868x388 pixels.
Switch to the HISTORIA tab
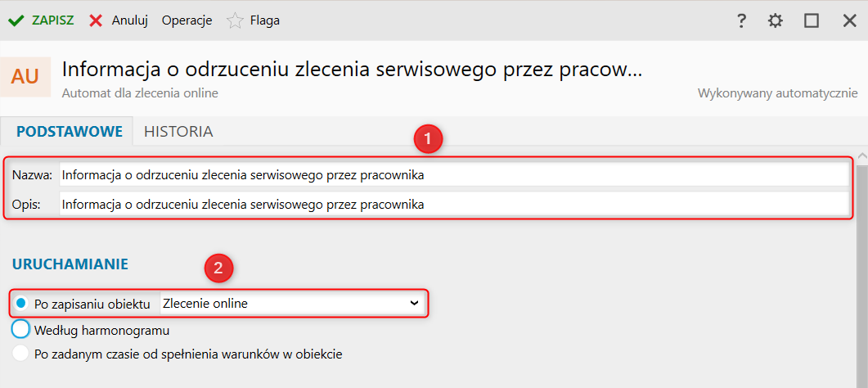point(178,131)
